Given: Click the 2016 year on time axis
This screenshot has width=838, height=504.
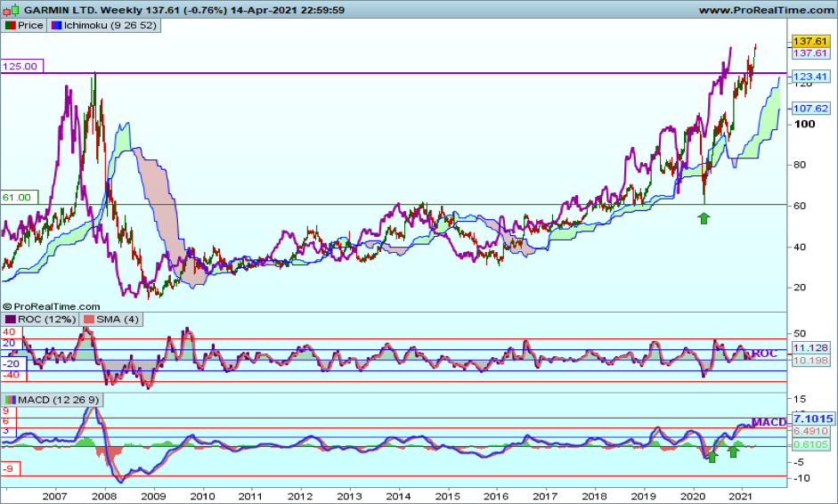Looking at the screenshot, I should pos(496,497).
